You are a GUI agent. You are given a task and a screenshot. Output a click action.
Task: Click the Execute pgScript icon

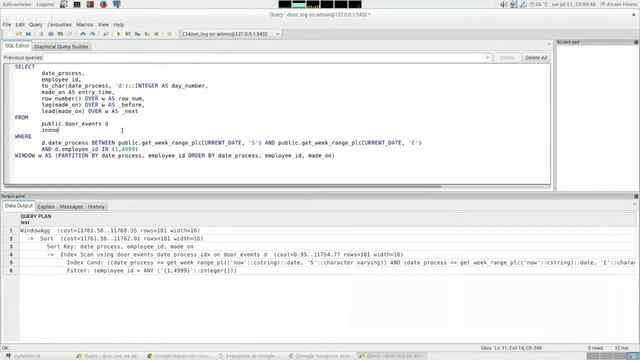point(128,34)
